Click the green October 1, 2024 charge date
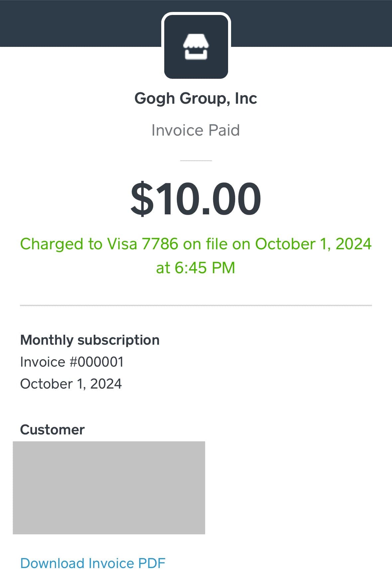 point(313,244)
